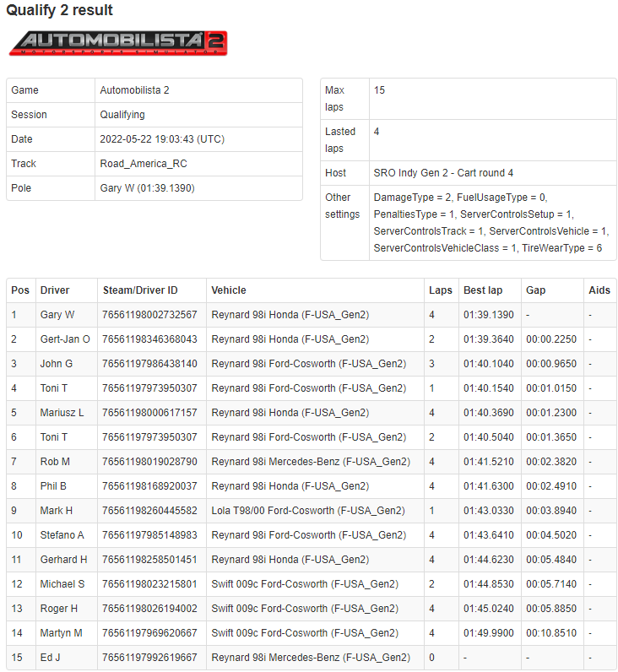Click best lap time 01:49.9900
This screenshot has height=672, width=618.
point(489,633)
